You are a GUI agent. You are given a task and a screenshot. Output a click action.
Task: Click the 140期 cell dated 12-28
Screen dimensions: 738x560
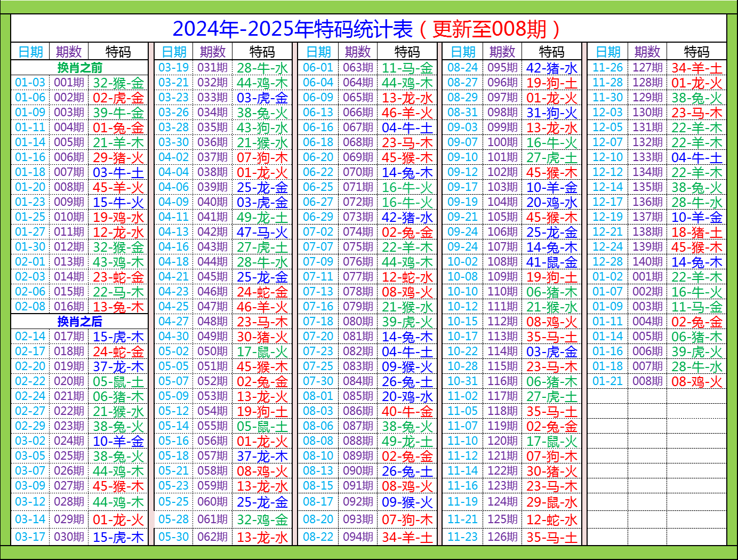[x=647, y=262]
